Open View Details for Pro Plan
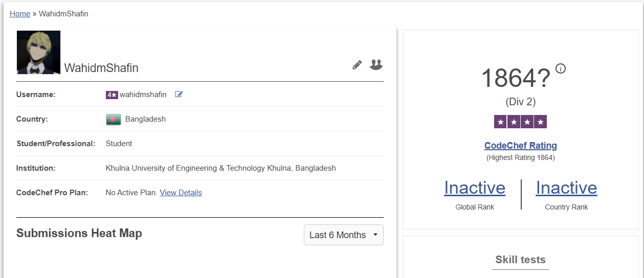The width and height of the screenshot is (644, 278). (181, 193)
